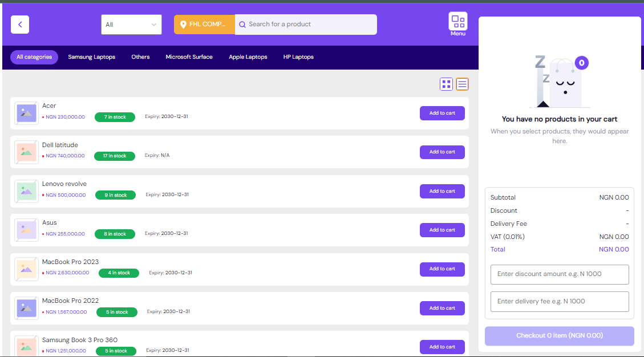
Task: Click 'You have no products in your cart'
Action: pyautogui.click(x=560, y=119)
